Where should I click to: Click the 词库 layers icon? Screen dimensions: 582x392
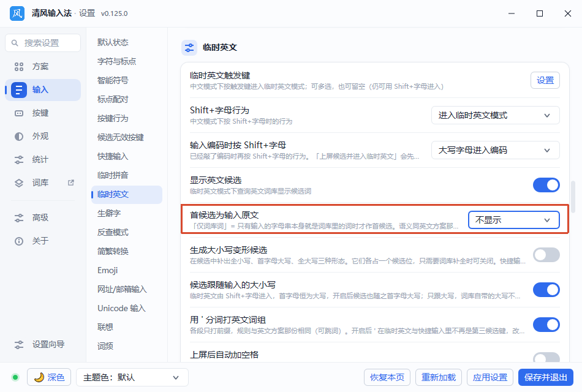coord(19,183)
